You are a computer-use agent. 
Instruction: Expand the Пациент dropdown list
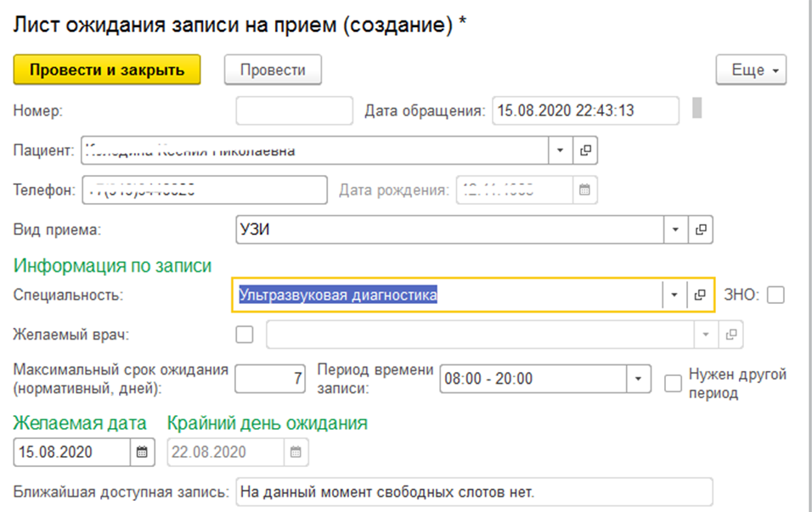click(561, 151)
